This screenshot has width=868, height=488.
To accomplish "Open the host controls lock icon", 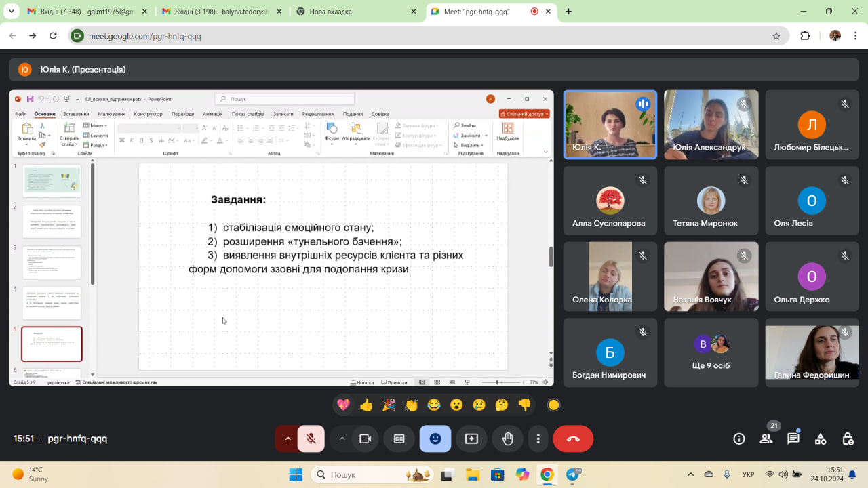I will pos(847,439).
